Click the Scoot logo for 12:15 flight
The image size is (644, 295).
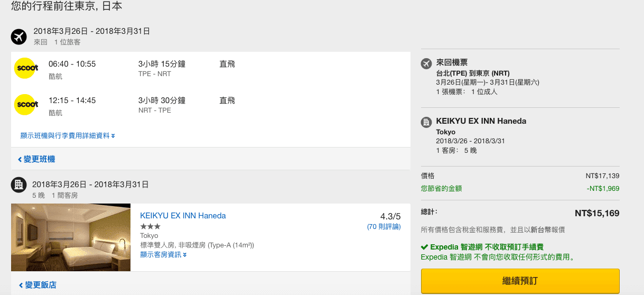27,104
